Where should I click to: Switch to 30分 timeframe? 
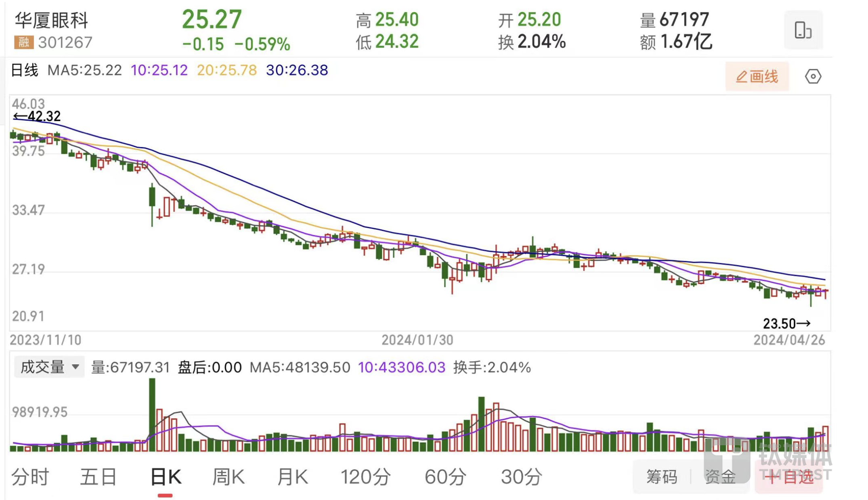(x=521, y=477)
